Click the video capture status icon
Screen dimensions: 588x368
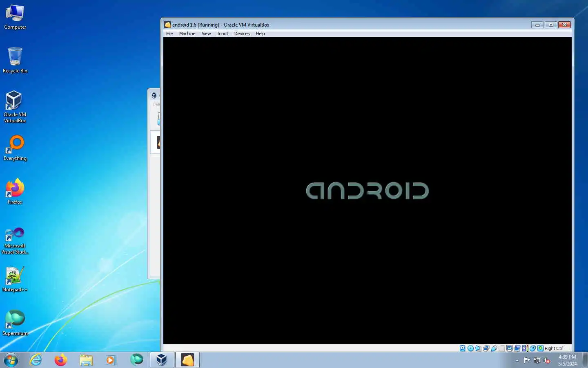(x=517, y=348)
